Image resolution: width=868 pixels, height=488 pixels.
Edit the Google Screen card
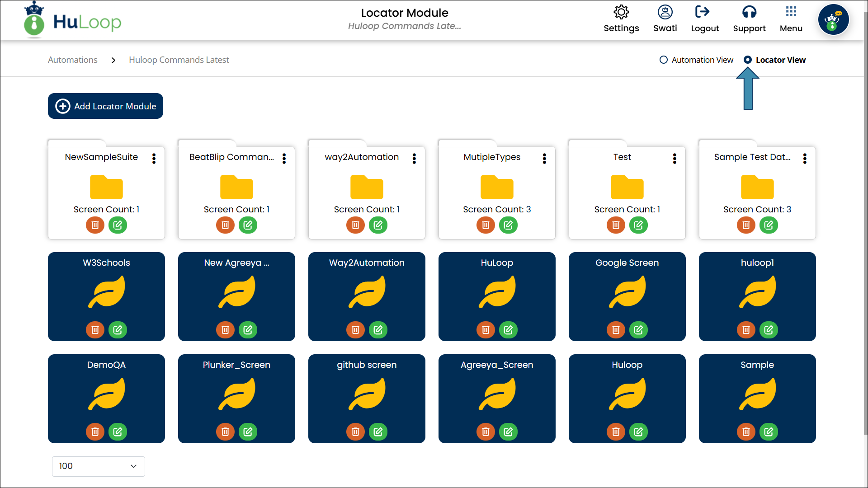tap(638, 330)
